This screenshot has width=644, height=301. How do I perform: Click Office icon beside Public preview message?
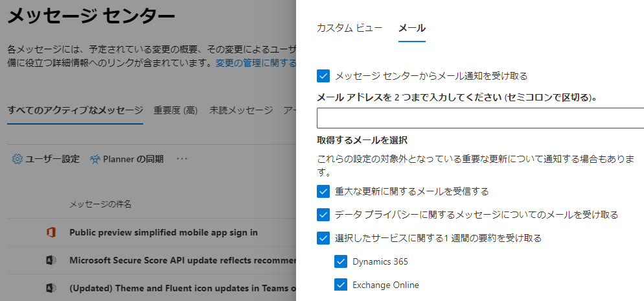[51, 232]
